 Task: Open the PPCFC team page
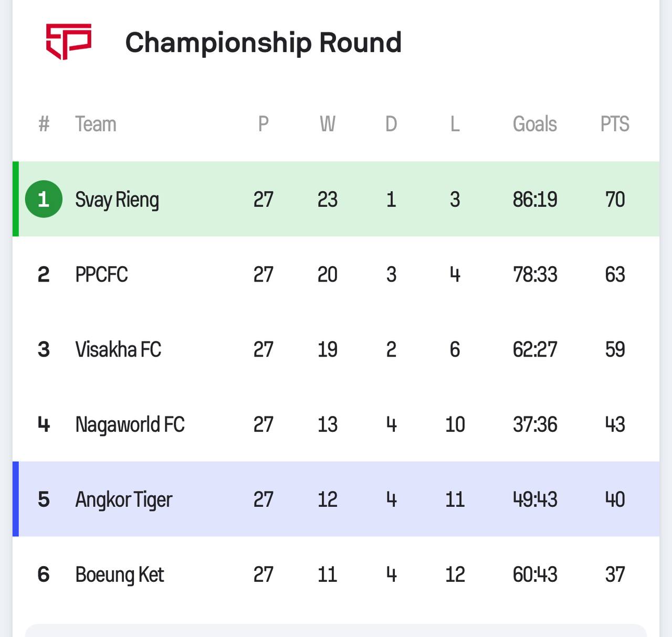click(101, 275)
